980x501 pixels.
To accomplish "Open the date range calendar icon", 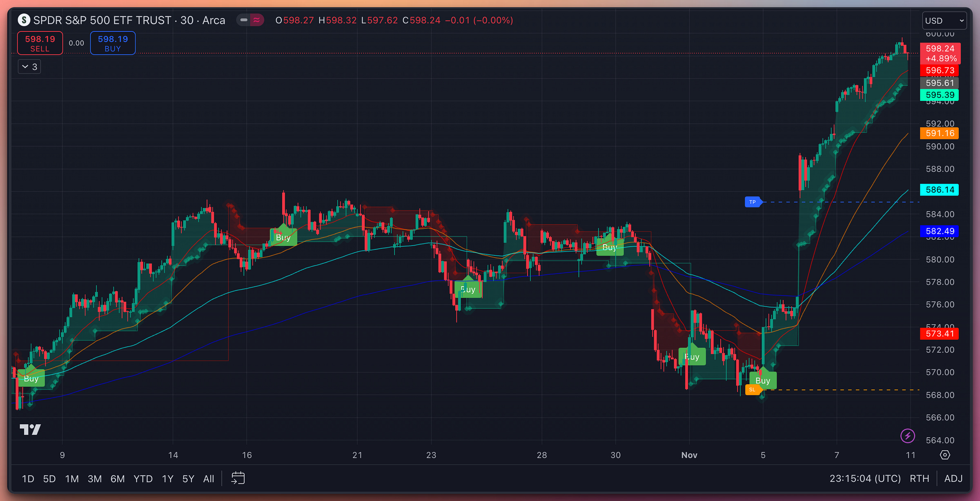I will click(x=238, y=478).
